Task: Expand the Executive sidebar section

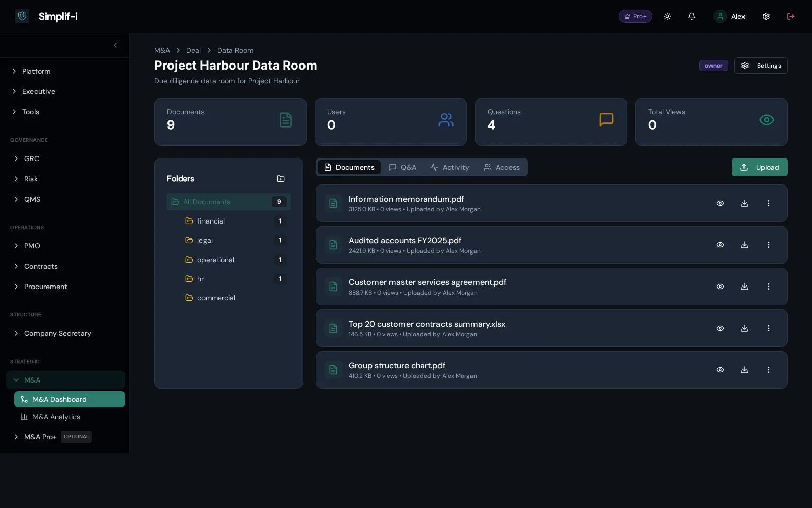Action: (64, 91)
